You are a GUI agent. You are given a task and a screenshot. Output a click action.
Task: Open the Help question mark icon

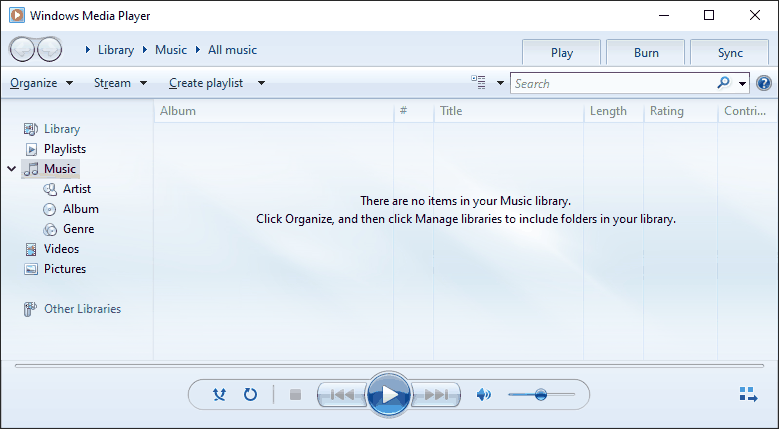[764, 83]
